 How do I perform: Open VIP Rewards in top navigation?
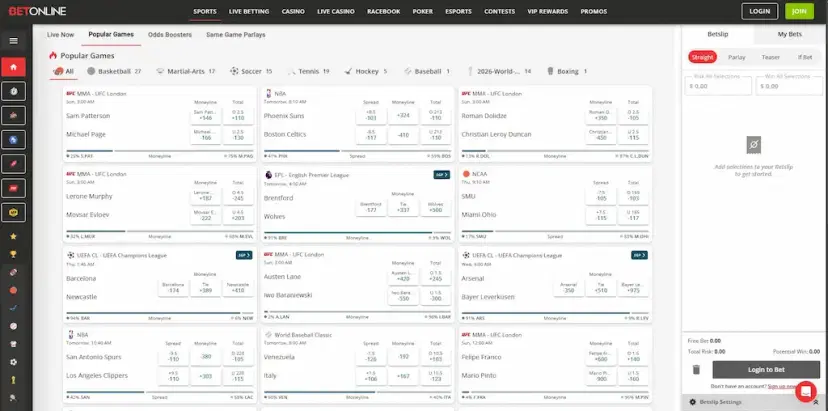pos(548,12)
